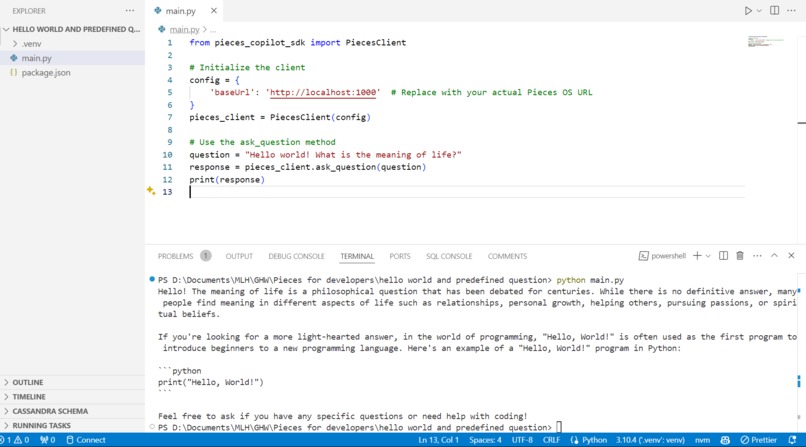Open the terminal launch profile dropdown
The width and height of the screenshot is (806, 447).
(x=708, y=256)
